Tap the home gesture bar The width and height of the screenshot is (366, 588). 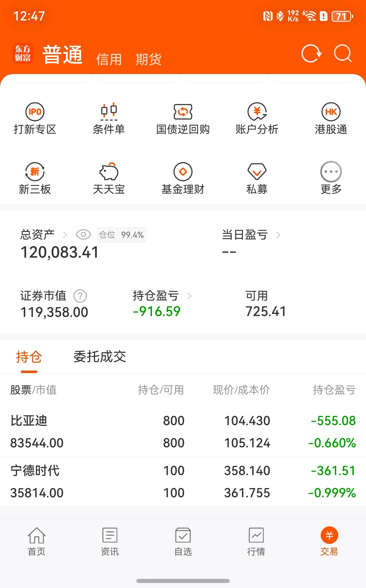click(183, 581)
